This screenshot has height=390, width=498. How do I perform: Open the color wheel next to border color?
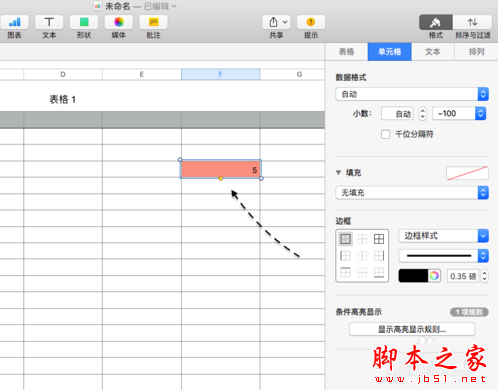click(434, 276)
